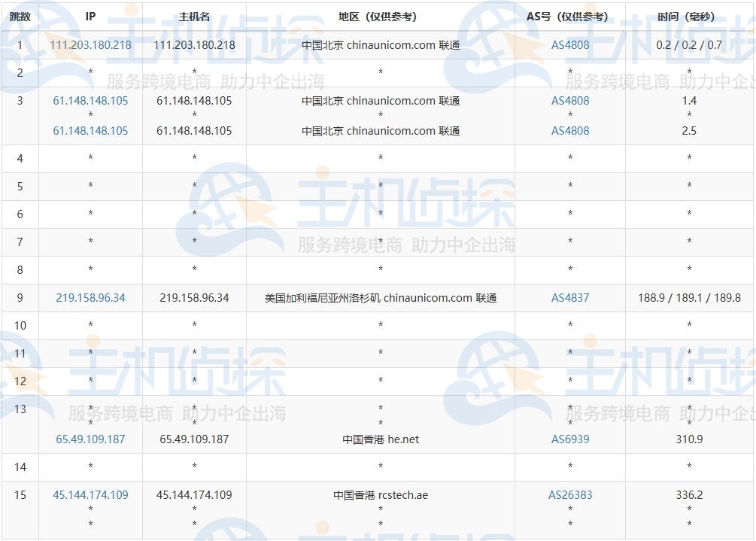
Task: Open the 61.148.148.105 IP link on hop 3
Action: click(90, 100)
